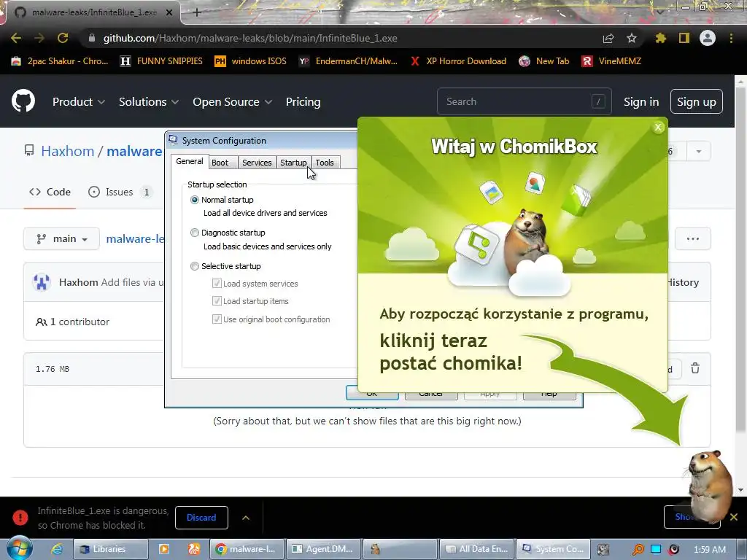Open the repository Issues tab

click(x=119, y=192)
